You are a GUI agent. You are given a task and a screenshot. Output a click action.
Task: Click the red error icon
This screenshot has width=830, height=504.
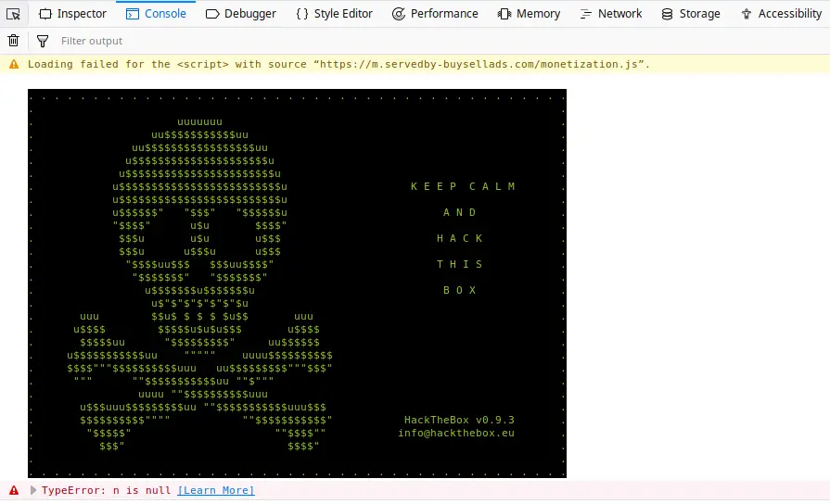pyautogui.click(x=14, y=490)
